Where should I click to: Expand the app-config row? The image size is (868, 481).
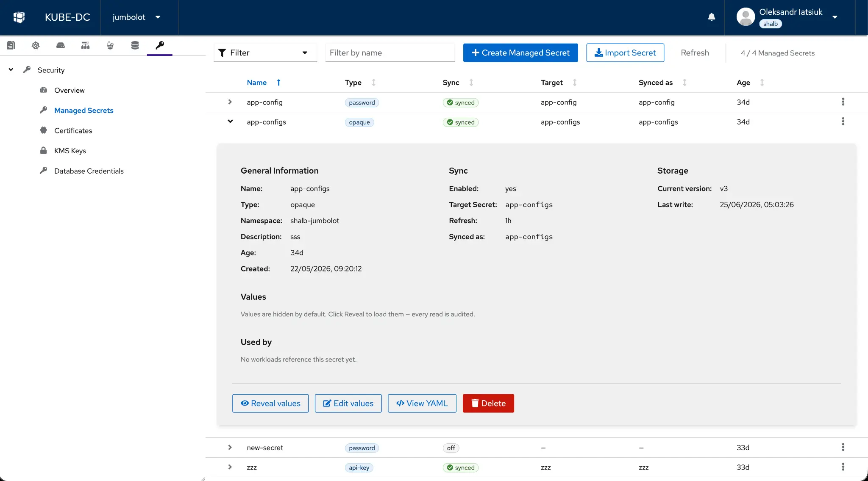point(230,102)
